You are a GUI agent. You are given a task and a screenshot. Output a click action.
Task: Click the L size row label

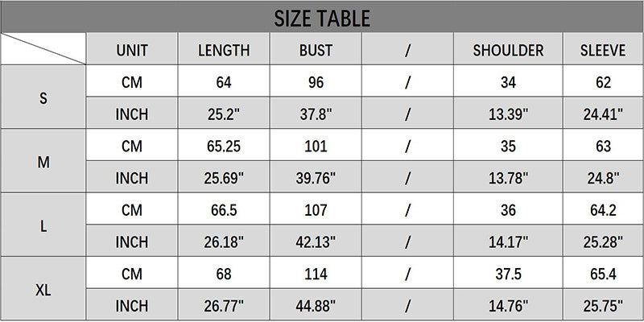43,226
